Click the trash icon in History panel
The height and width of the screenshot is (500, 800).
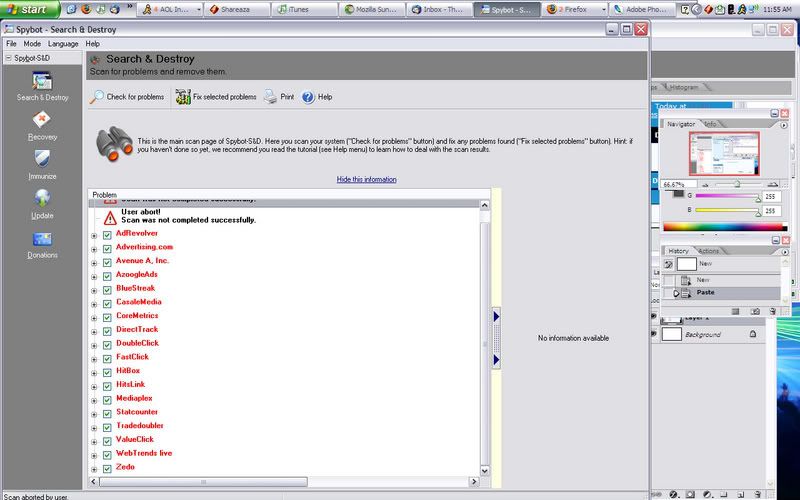coord(772,311)
